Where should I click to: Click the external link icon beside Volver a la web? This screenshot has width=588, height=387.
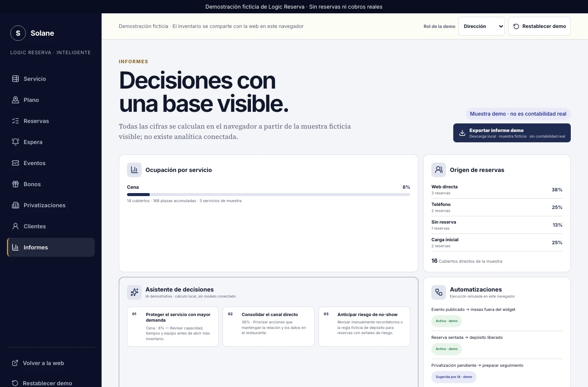coord(15,363)
